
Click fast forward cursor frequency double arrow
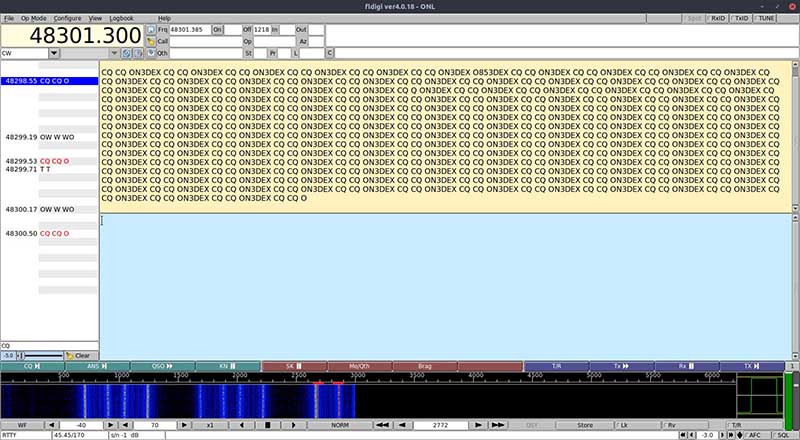pos(498,425)
